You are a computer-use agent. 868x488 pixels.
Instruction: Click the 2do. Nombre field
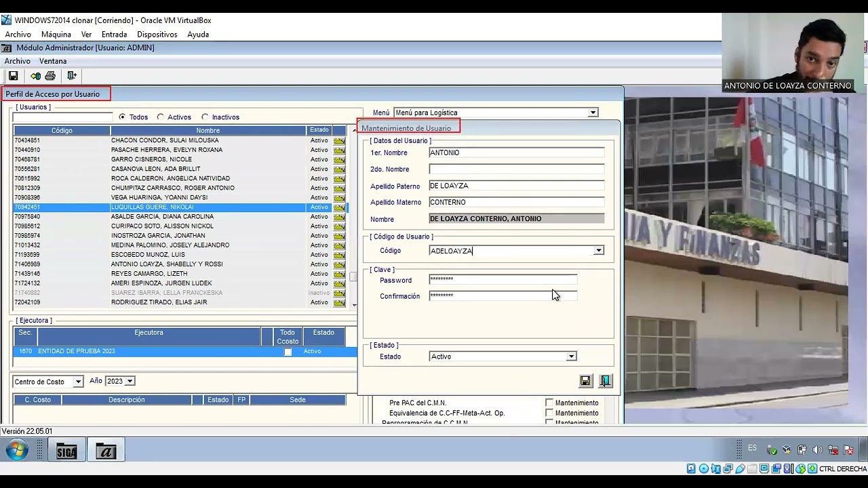(517, 169)
